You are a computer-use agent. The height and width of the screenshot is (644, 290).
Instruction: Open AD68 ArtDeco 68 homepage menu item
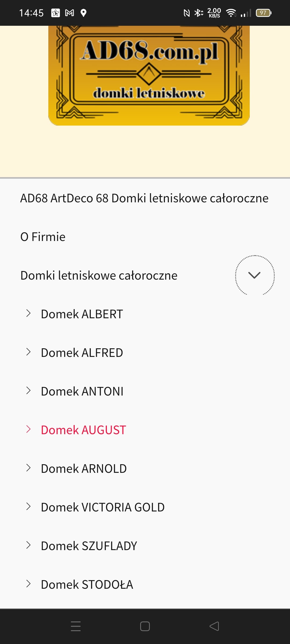144,198
